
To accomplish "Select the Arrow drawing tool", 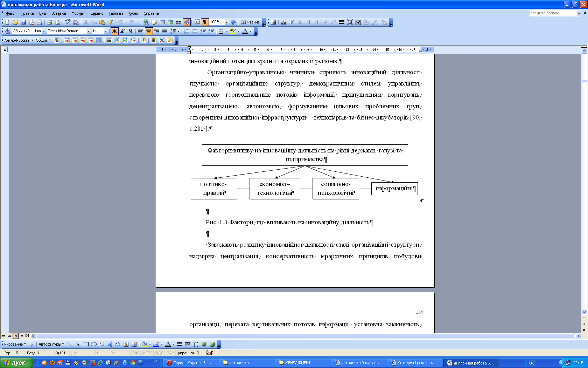I will pos(77,344).
